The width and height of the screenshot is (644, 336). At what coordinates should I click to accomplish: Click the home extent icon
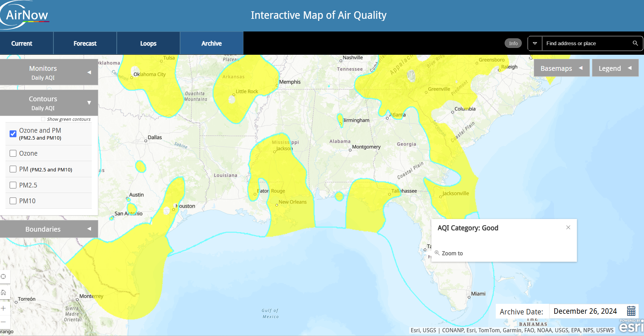pos(3,292)
